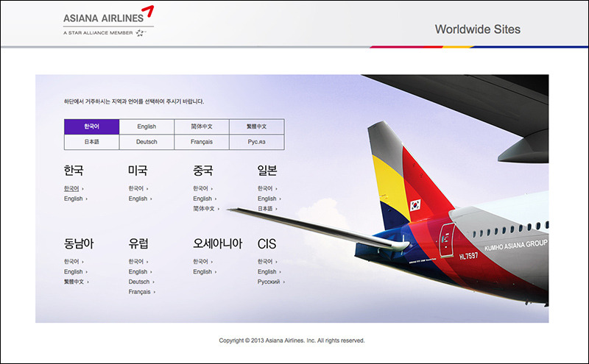Viewport: 589px width, 364px height.
Task: Select the Français language tab
Action: tap(202, 142)
